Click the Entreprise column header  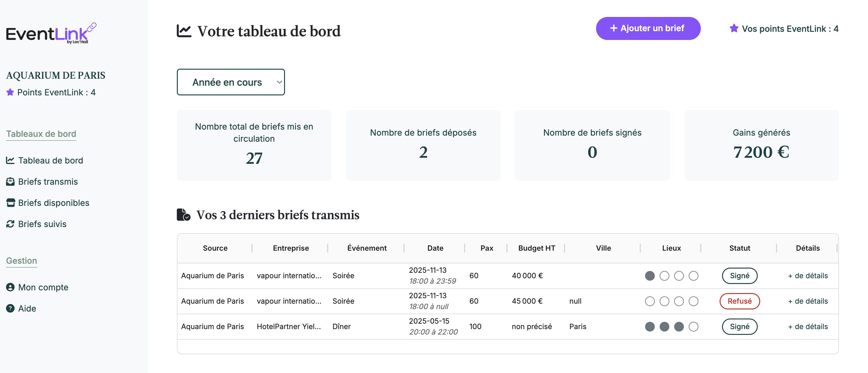pos(291,248)
